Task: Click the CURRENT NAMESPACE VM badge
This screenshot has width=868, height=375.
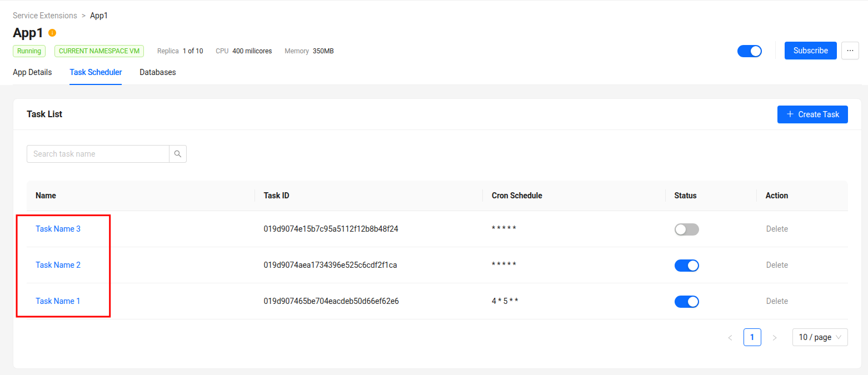Action: tap(99, 51)
